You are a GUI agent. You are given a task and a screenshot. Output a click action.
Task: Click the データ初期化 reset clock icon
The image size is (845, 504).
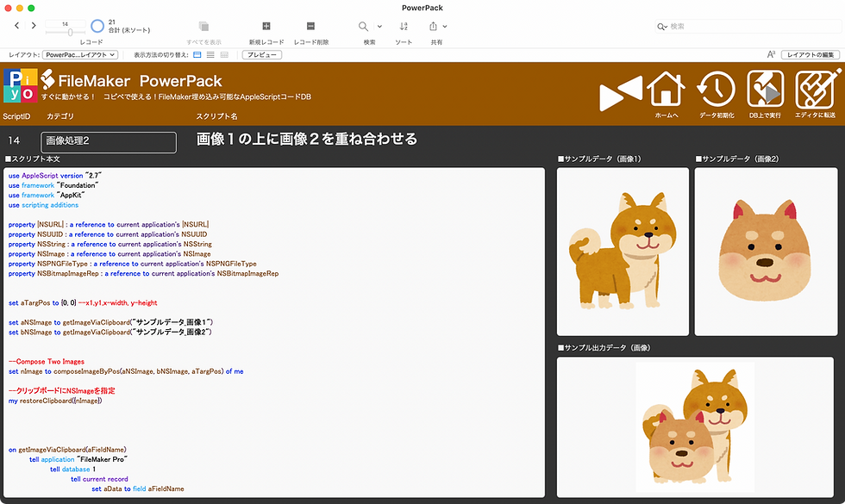(x=717, y=89)
